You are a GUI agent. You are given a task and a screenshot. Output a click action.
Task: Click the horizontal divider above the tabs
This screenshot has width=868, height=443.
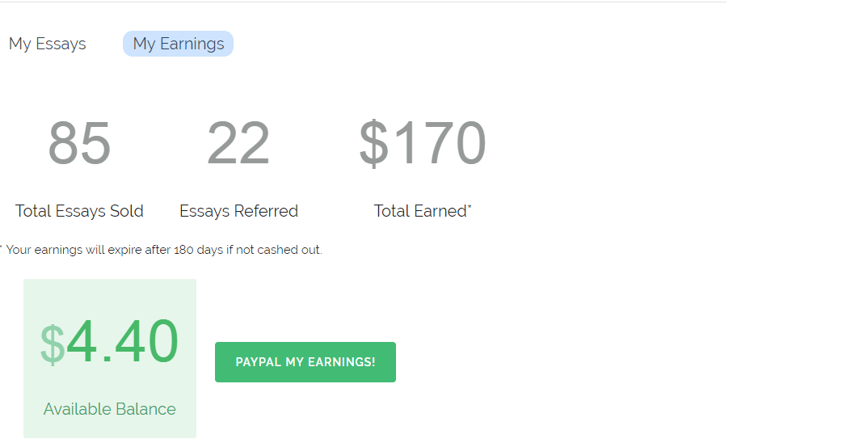click(364, 2)
